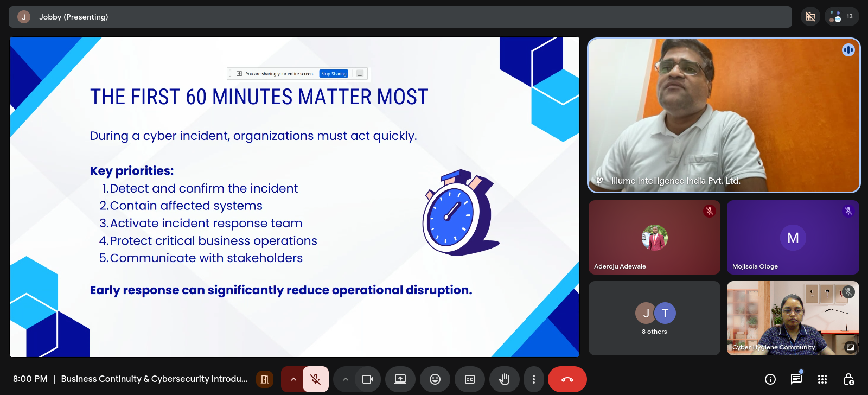The height and width of the screenshot is (395, 868).
Task: Toggle the camera on or off
Action: coord(367,379)
